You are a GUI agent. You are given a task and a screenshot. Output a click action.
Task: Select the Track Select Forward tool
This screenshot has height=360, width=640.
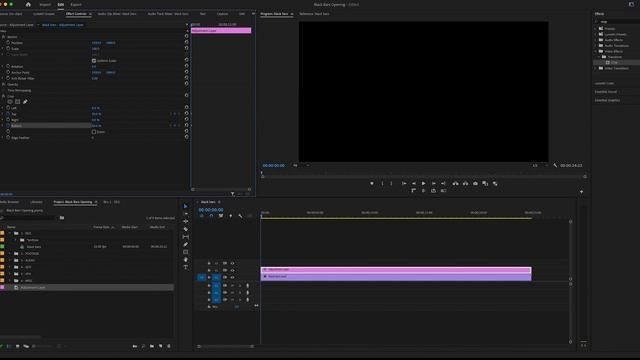point(186,214)
